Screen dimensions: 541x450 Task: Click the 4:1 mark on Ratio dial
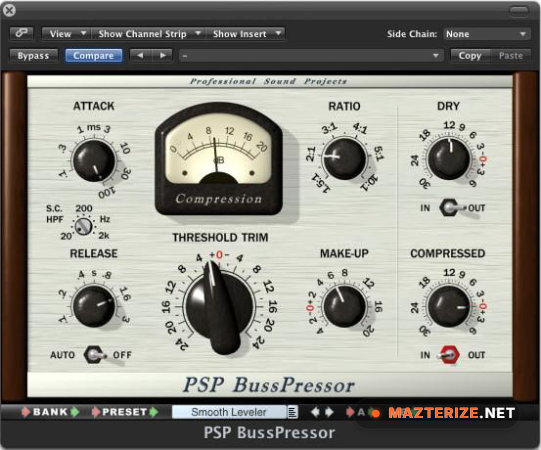[360, 128]
